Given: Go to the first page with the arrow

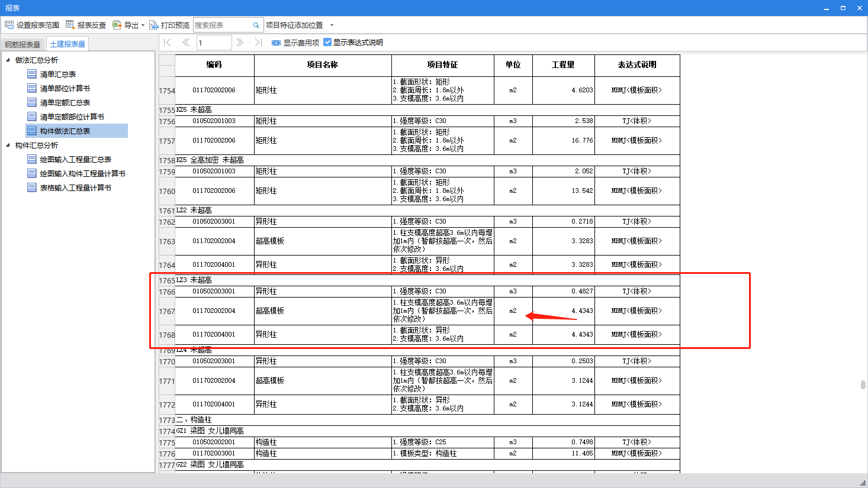Looking at the screenshot, I should tap(167, 43).
